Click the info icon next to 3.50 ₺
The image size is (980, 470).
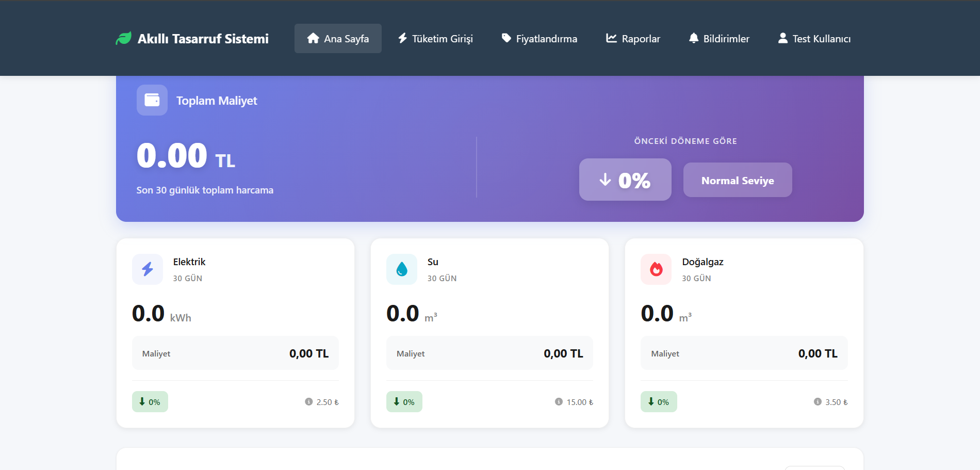(818, 401)
